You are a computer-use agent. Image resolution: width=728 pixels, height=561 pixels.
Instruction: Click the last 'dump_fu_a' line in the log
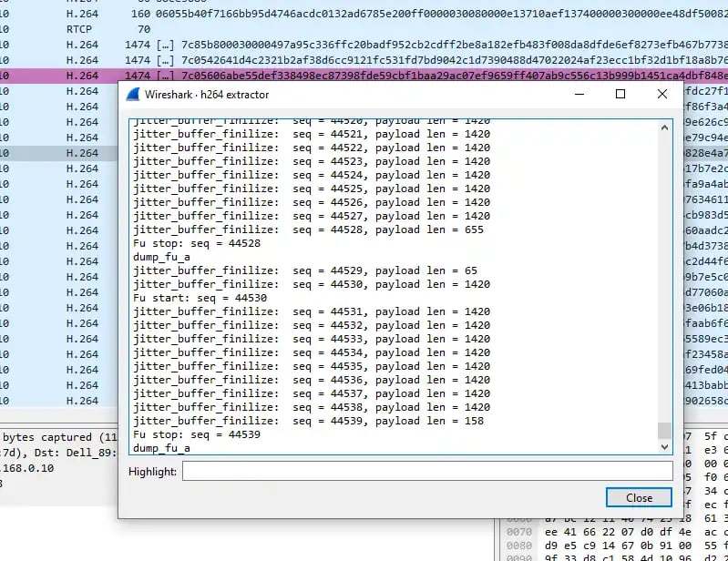[x=161, y=448]
